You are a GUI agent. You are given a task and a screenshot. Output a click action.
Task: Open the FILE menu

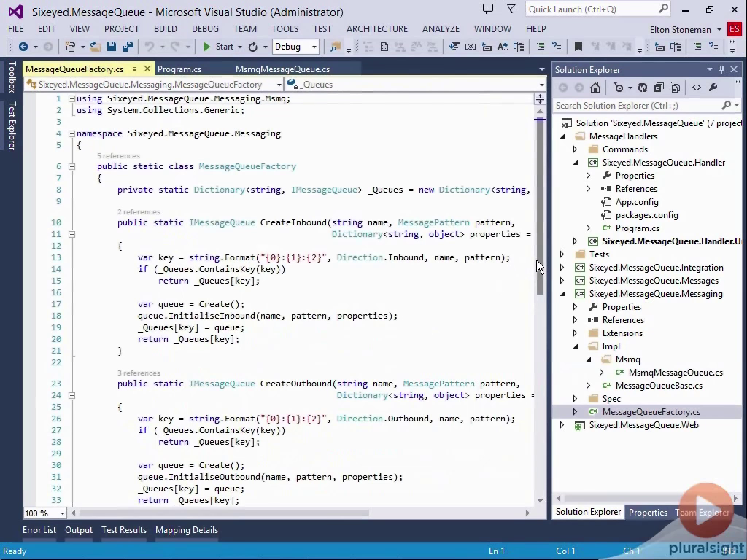[x=16, y=29]
